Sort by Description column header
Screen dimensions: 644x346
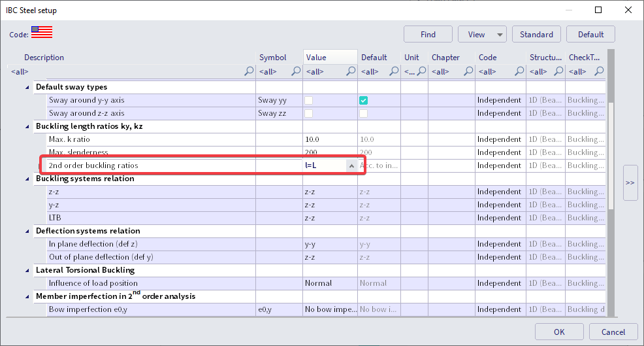pyautogui.click(x=44, y=58)
